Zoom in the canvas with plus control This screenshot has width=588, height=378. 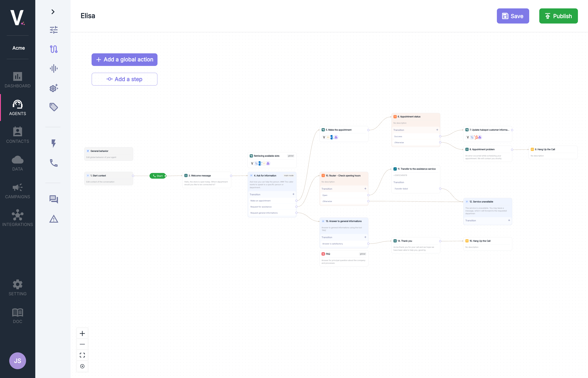[82, 333]
